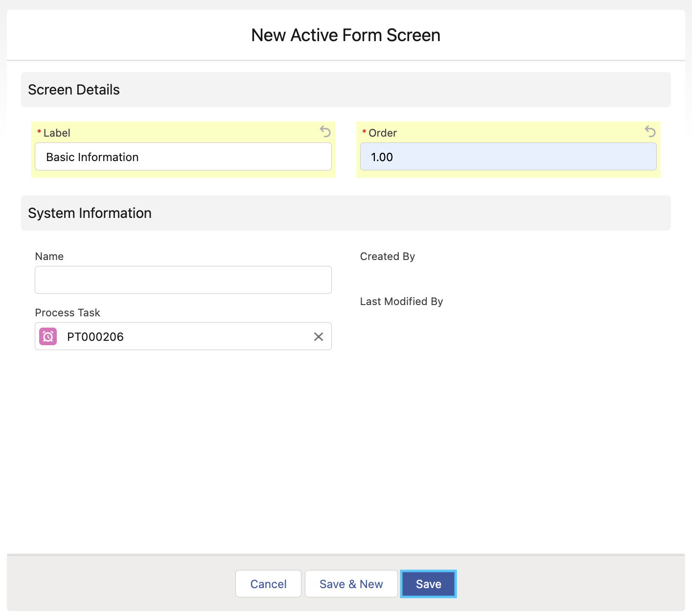Click the empty Name field
Viewport: 692px width, 616px height.
183,280
